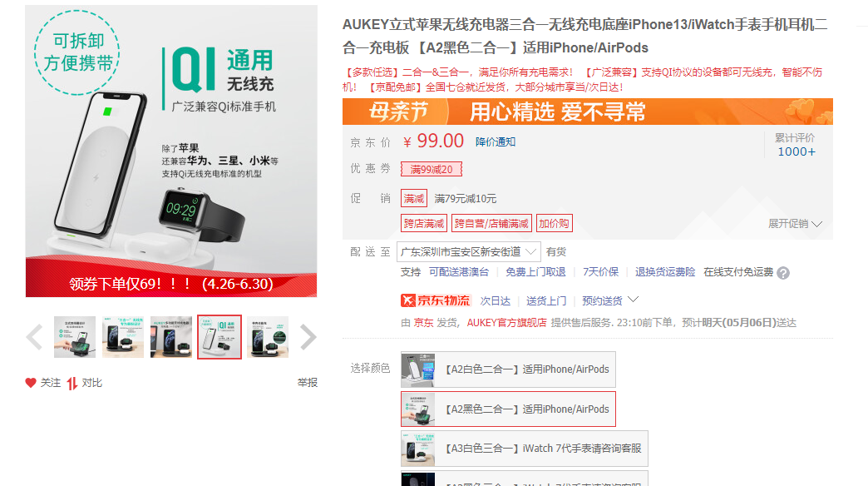Viewport: 868px width, 486px height.
Task: Click the 降价通知 price alert link
Action: (496, 141)
